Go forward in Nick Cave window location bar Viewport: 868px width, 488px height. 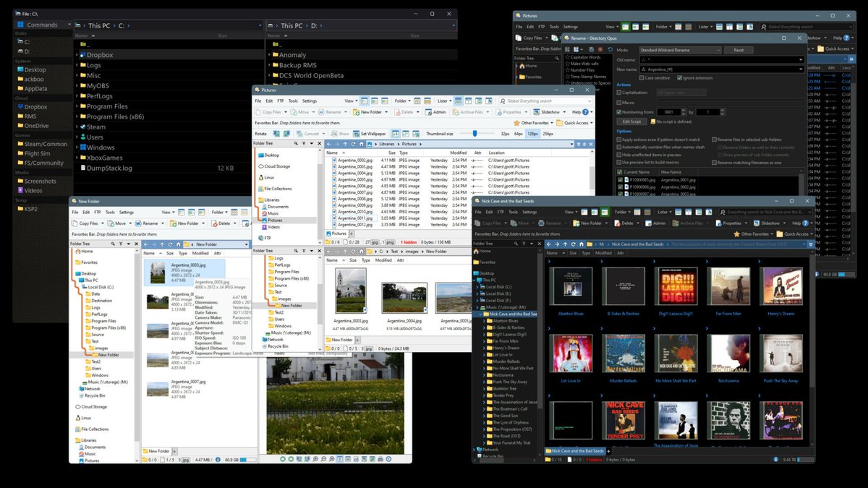coord(557,244)
